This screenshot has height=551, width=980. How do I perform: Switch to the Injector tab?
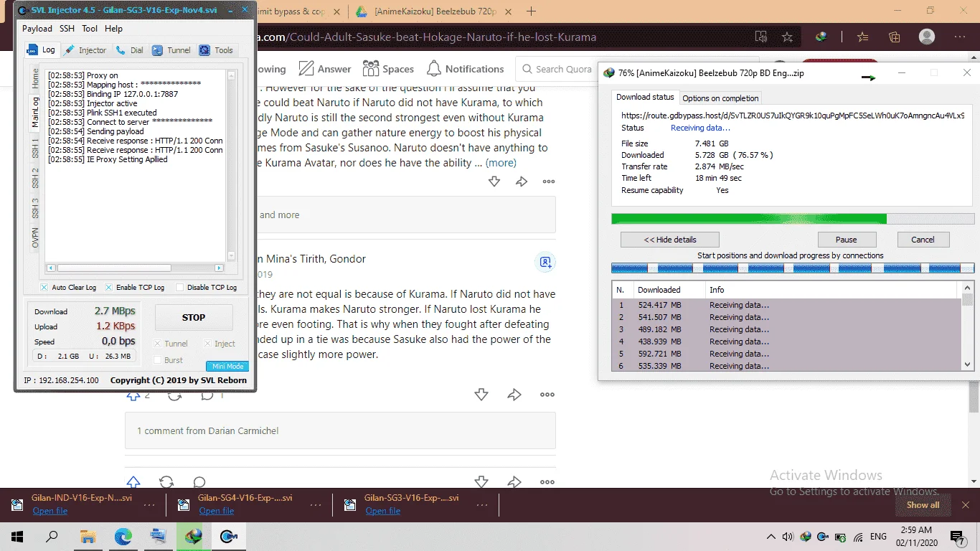[85, 50]
